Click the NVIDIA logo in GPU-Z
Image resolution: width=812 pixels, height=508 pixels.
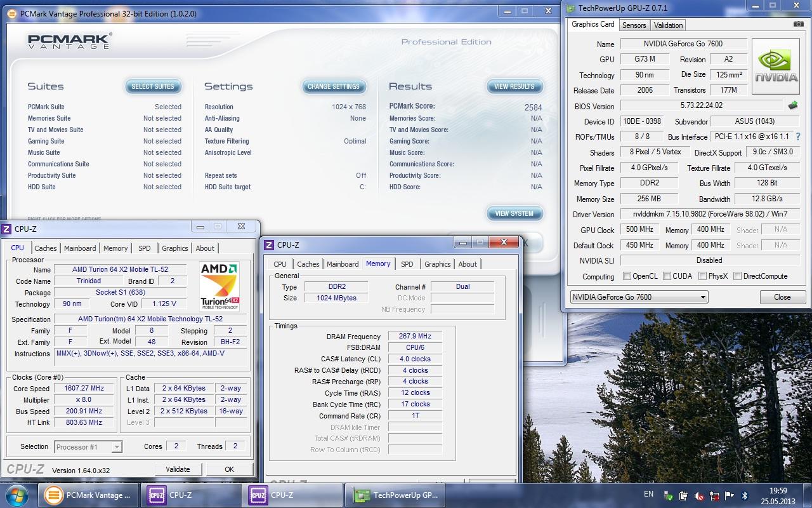775,67
